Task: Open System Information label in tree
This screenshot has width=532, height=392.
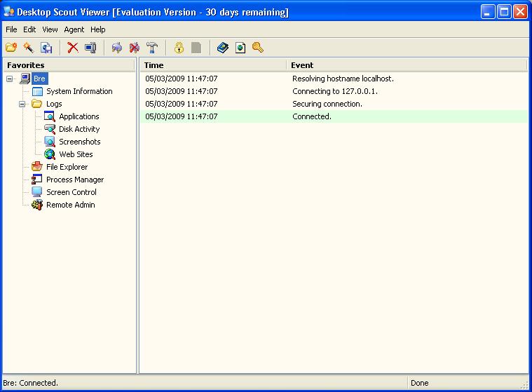Action: [x=79, y=91]
